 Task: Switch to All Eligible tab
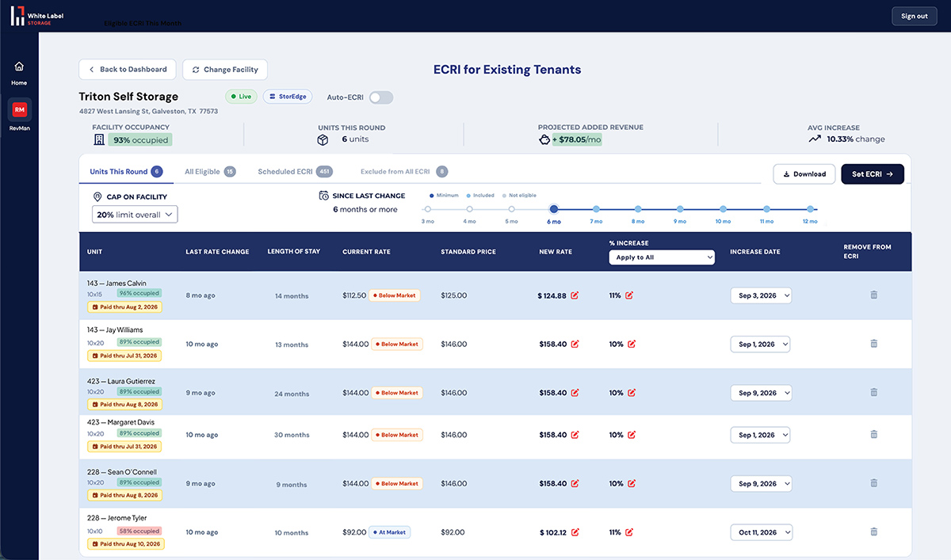(210, 171)
